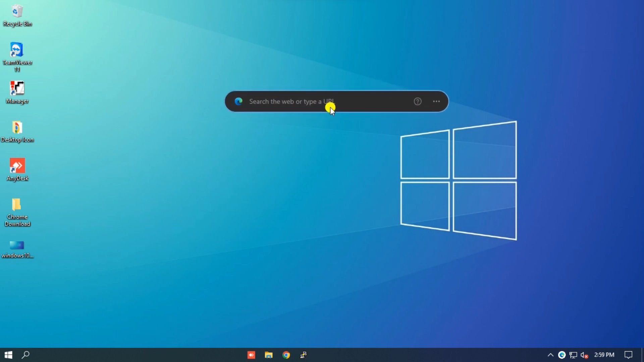Screen dimensions: 644x362
Task: Open the help question mark icon
Action: [417, 102]
